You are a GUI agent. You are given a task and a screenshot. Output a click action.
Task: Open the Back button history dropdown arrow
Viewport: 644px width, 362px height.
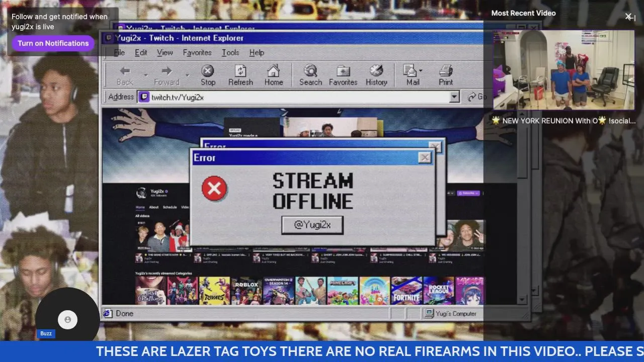146,75
